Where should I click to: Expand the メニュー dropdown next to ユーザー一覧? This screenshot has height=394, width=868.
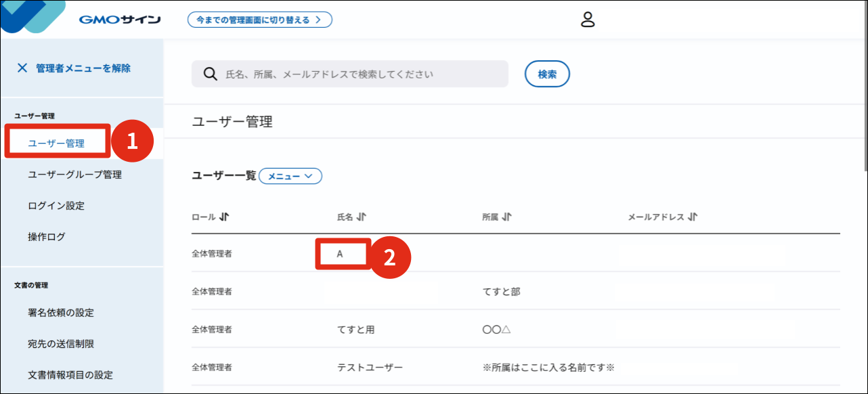[290, 176]
